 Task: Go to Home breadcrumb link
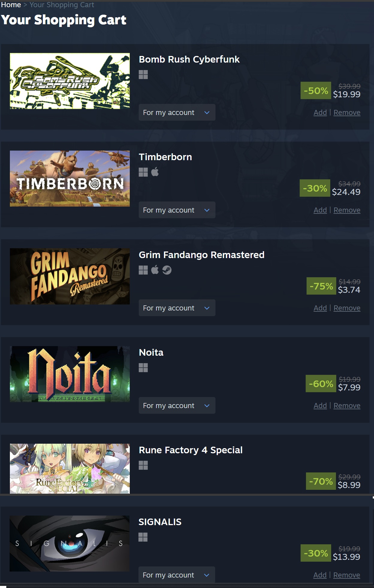11,5
